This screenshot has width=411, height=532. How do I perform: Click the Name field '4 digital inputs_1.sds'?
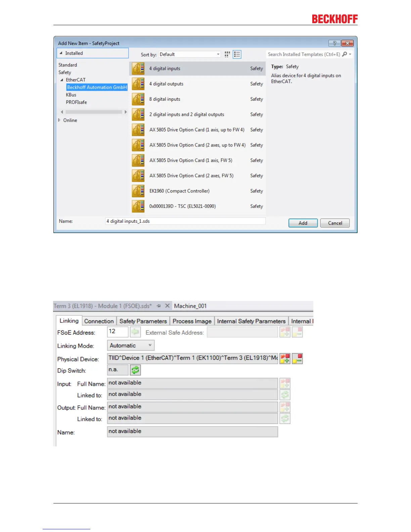click(x=185, y=221)
